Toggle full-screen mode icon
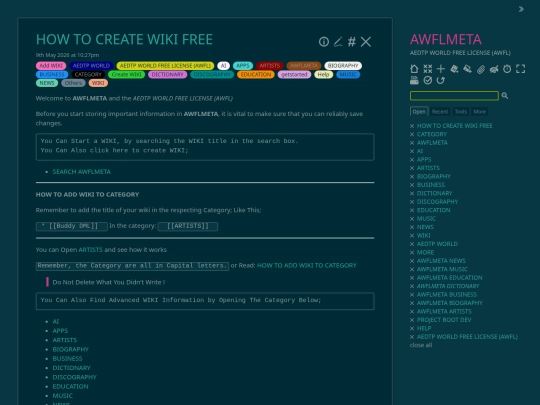540x405 pixels. (x=520, y=69)
